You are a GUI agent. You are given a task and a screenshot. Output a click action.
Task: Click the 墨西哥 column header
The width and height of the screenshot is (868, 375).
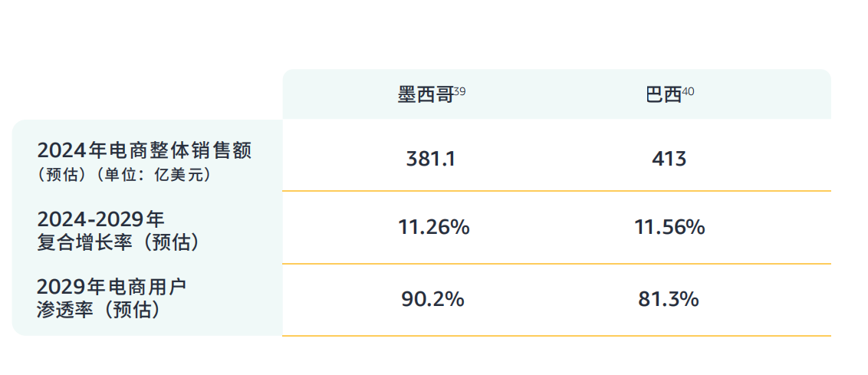pos(424,95)
